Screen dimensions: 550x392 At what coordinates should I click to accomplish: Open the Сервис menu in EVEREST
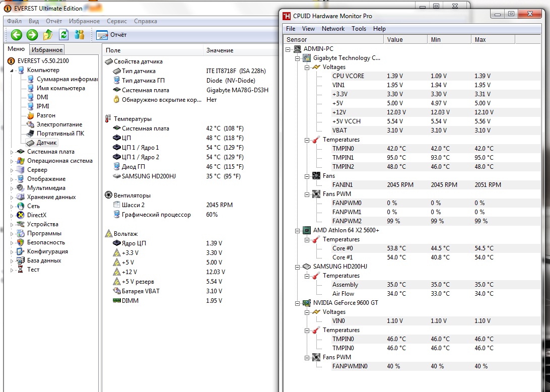pos(117,21)
